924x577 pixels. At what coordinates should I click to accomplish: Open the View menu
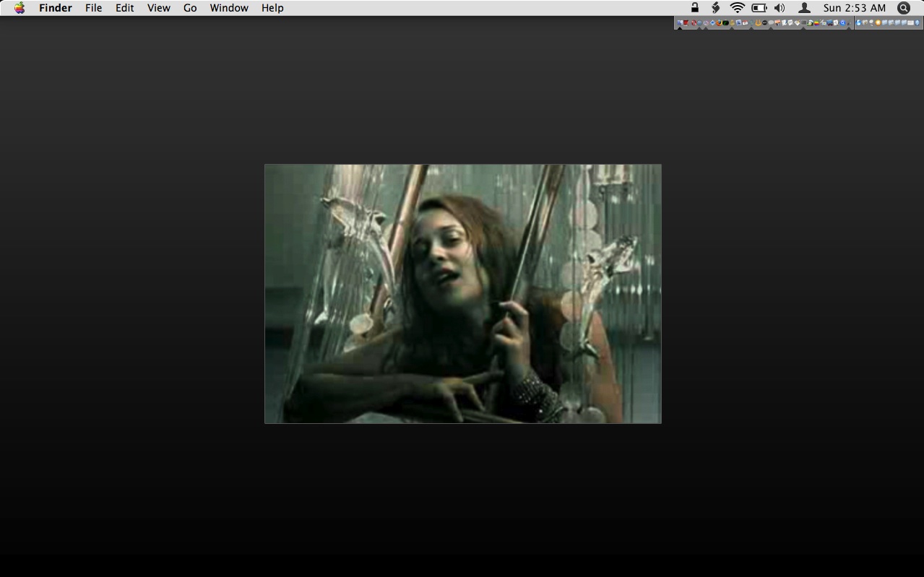click(159, 8)
